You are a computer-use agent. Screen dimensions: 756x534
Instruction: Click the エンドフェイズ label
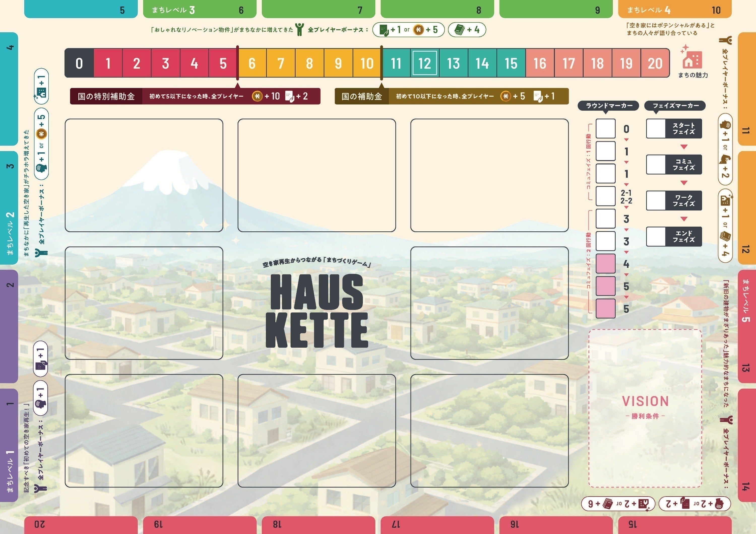[x=684, y=237]
